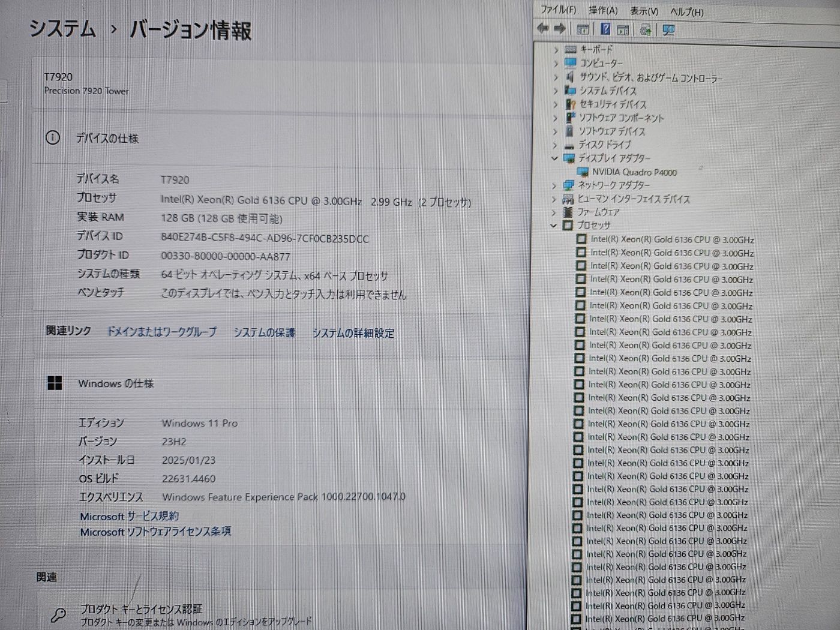
Task: Click the icon beside ソフトウェア コンポーネント
Action: pos(570,118)
